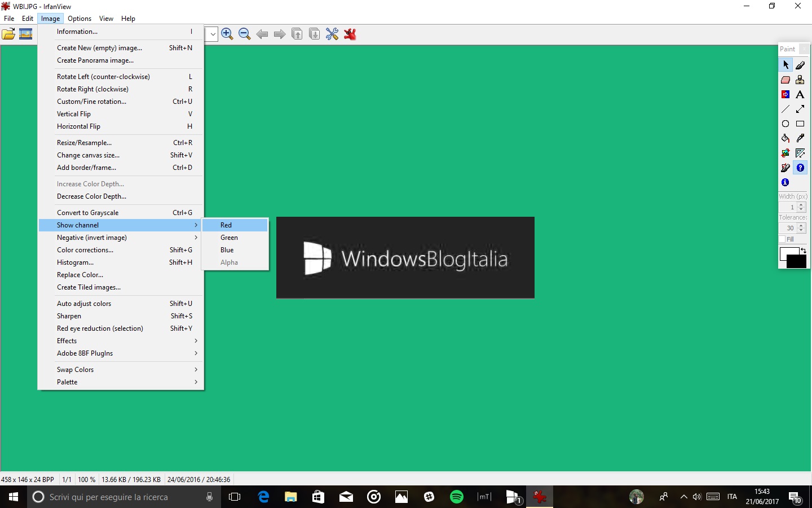Click the Zoom Out magnifier icon

tap(245, 34)
